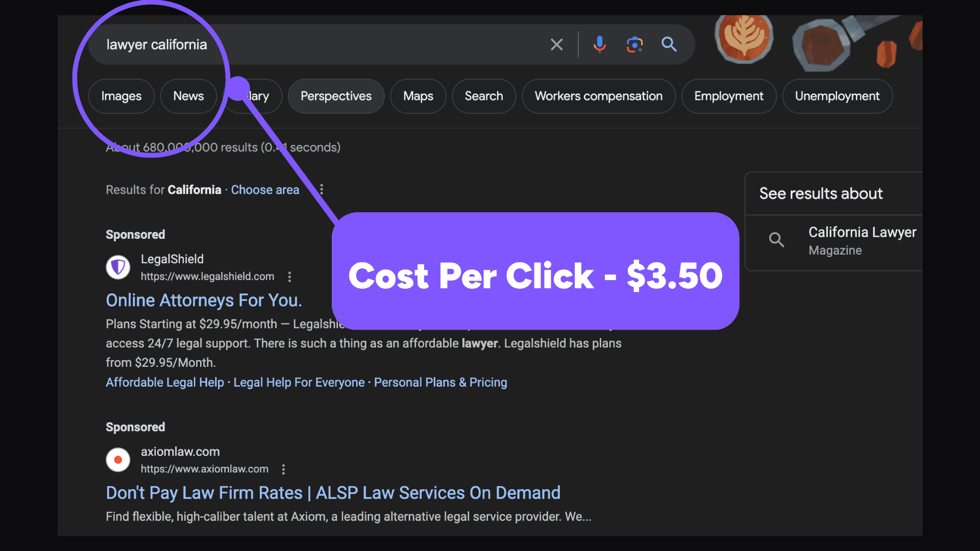Click the search icon beside California Lawyer Magazine
The height and width of the screenshot is (551, 980).
[x=776, y=240]
